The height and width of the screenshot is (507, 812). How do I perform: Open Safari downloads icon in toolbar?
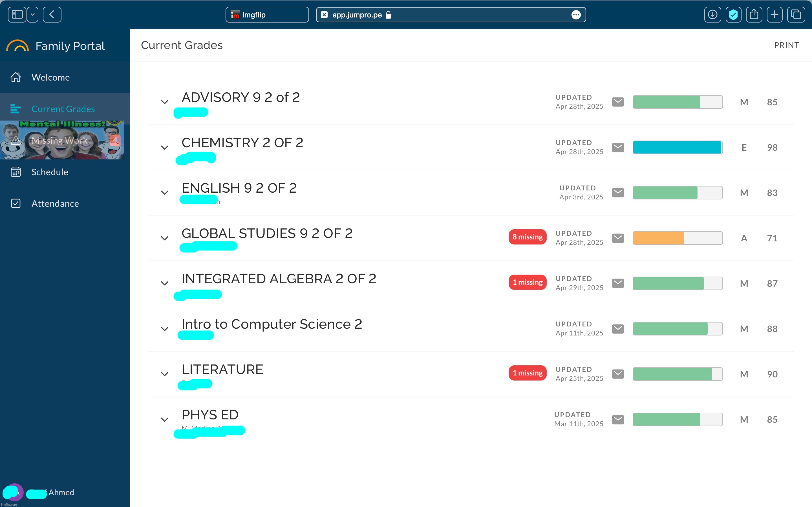click(x=712, y=15)
